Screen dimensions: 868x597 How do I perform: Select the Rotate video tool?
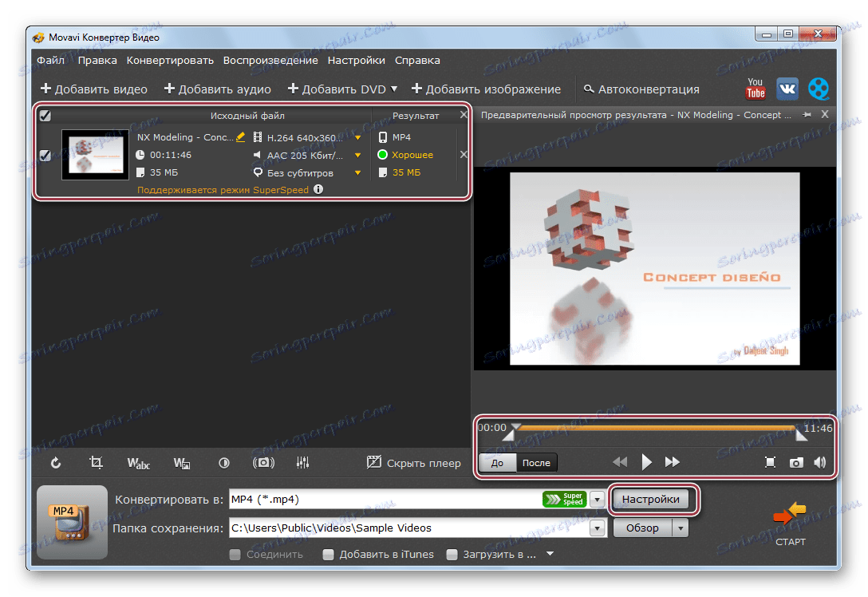click(55, 462)
